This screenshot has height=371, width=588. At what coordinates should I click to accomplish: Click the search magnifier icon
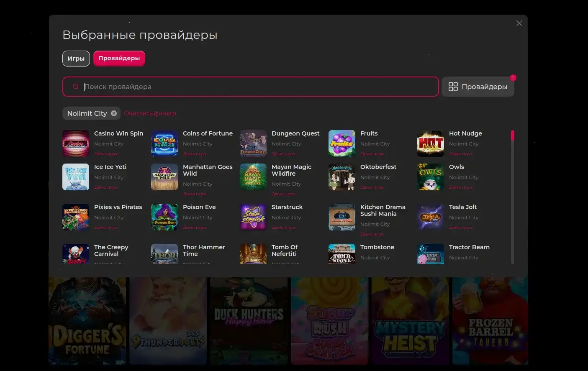pos(75,86)
